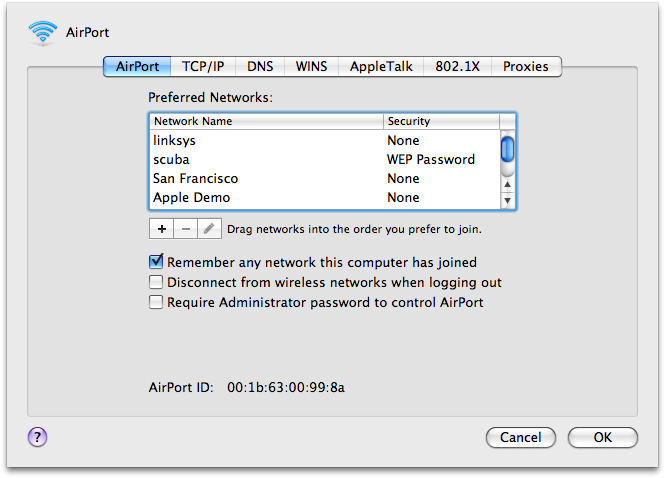Switch to the TCP/IP tab
This screenshot has height=478, width=665.
(x=203, y=67)
